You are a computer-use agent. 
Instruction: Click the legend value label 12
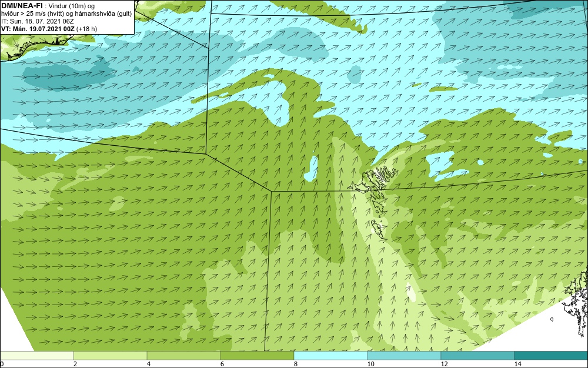pyautogui.click(x=444, y=364)
